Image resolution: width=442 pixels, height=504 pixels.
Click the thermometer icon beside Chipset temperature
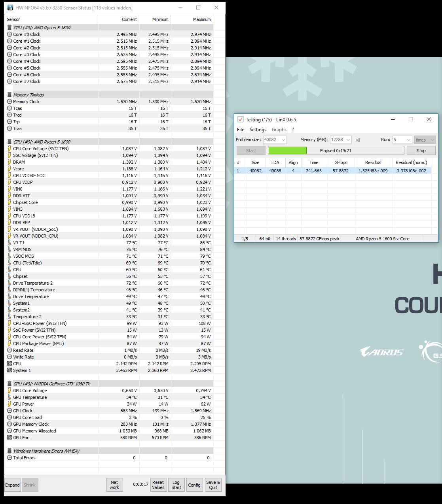[x=9, y=276]
